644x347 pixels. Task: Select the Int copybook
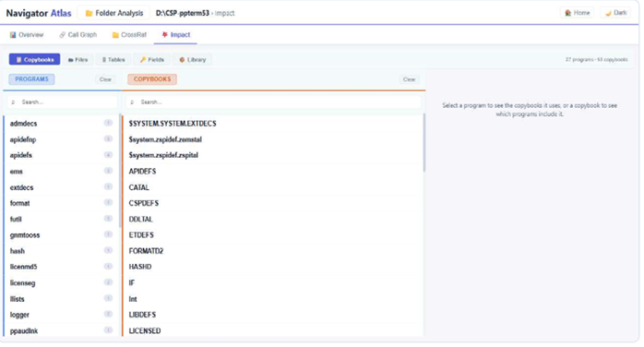(x=273, y=298)
